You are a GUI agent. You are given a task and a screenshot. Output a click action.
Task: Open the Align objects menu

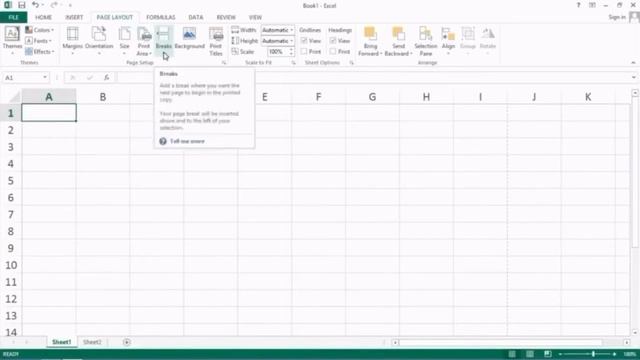tap(448, 40)
